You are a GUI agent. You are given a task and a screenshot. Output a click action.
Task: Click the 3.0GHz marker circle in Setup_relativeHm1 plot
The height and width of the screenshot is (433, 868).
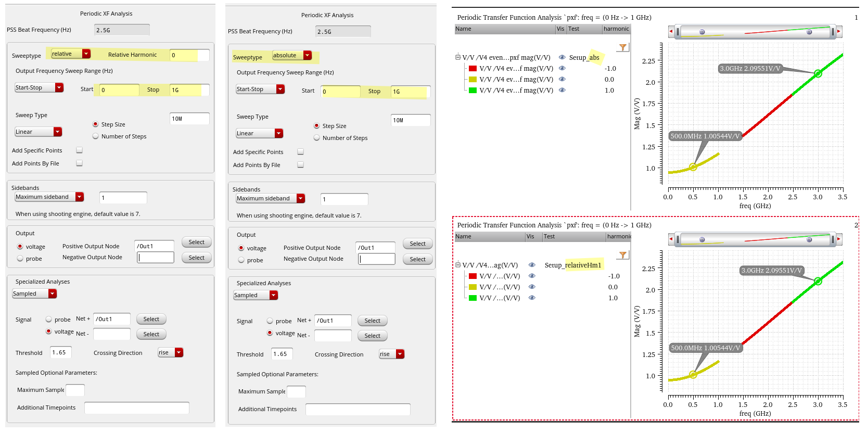click(818, 281)
